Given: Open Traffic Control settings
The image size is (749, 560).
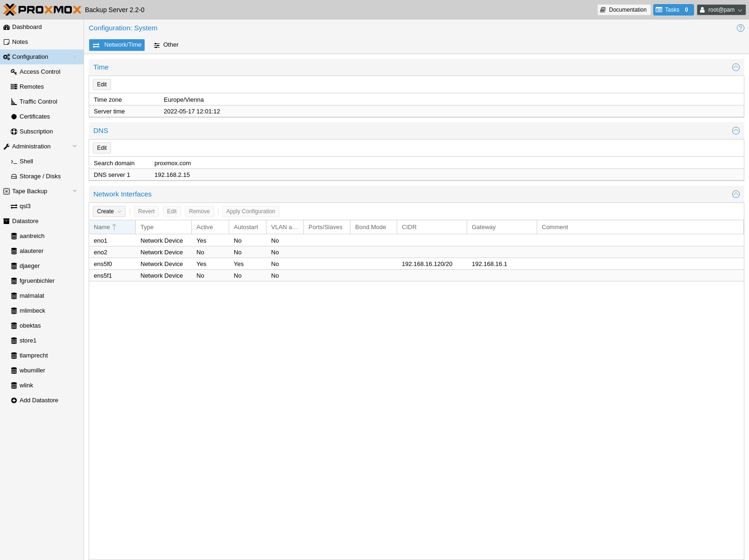Looking at the screenshot, I should click(x=38, y=102).
